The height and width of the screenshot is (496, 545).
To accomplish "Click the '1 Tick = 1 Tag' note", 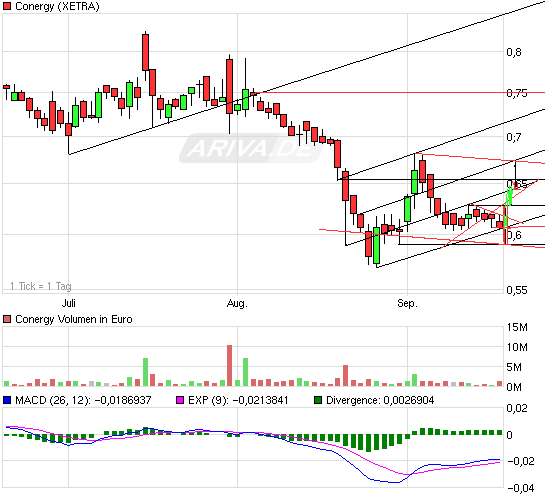I will tap(41, 286).
